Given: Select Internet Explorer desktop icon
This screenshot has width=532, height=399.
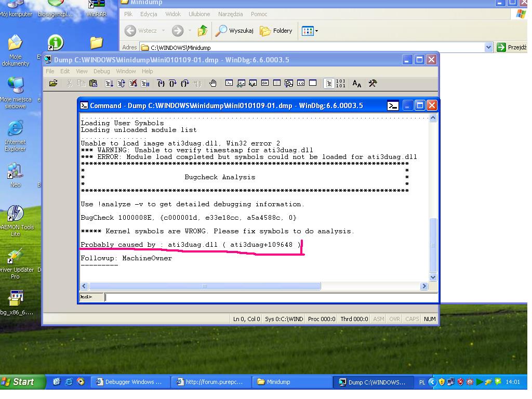Looking at the screenshot, I should point(15,137).
